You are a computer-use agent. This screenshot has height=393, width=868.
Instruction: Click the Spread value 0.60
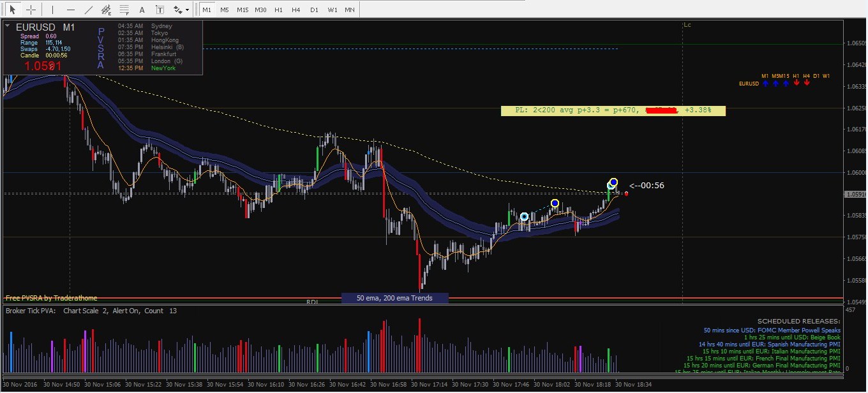coord(50,36)
